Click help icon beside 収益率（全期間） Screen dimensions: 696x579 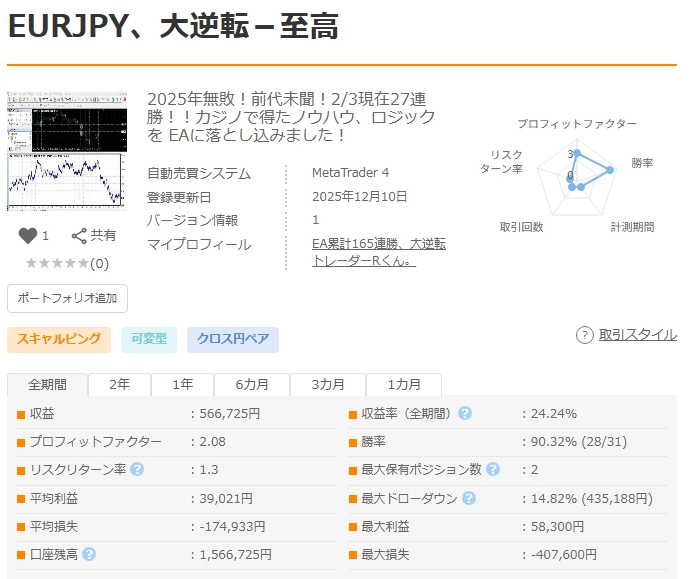click(465, 413)
